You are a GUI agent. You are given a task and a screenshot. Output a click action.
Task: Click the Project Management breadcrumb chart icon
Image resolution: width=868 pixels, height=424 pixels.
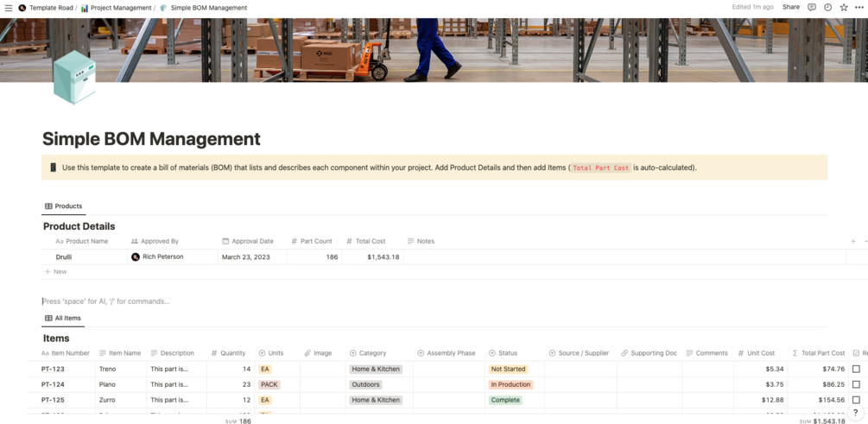coord(85,8)
